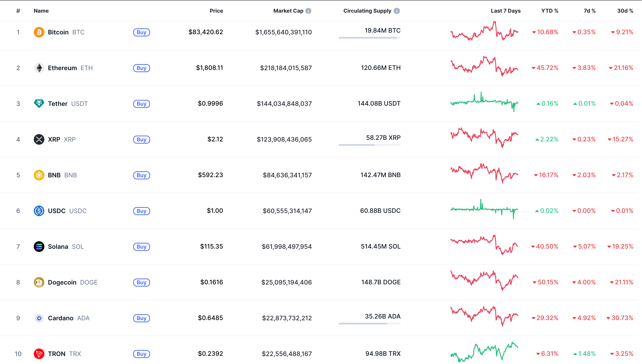
Task: Click Buy next to BNB
Action: [x=141, y=176]
